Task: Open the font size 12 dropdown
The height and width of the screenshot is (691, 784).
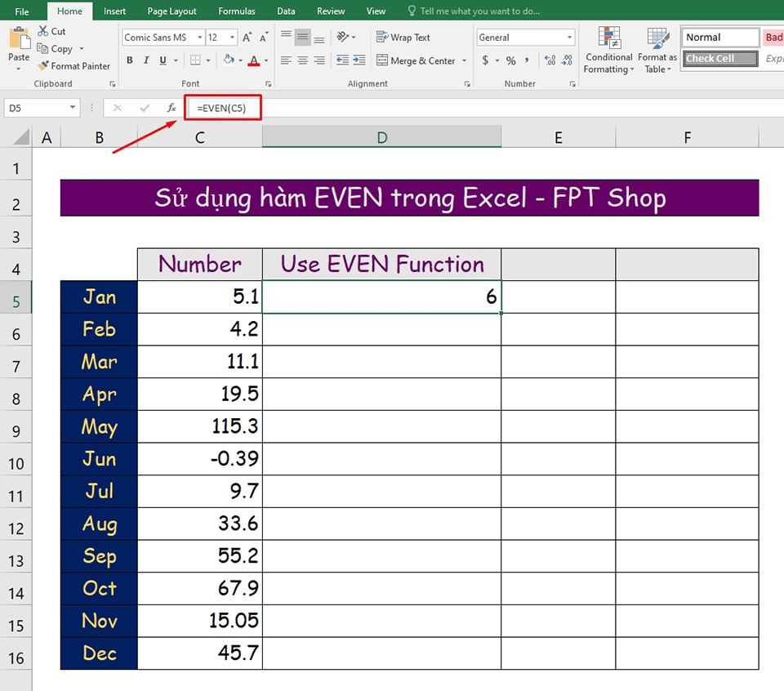Action: point(233,37)
